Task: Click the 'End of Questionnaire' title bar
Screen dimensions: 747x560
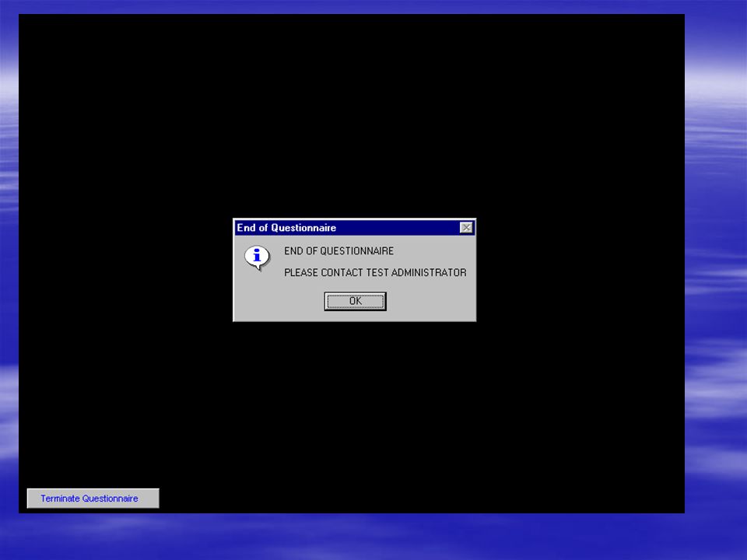Action: (x=355, y=228)
